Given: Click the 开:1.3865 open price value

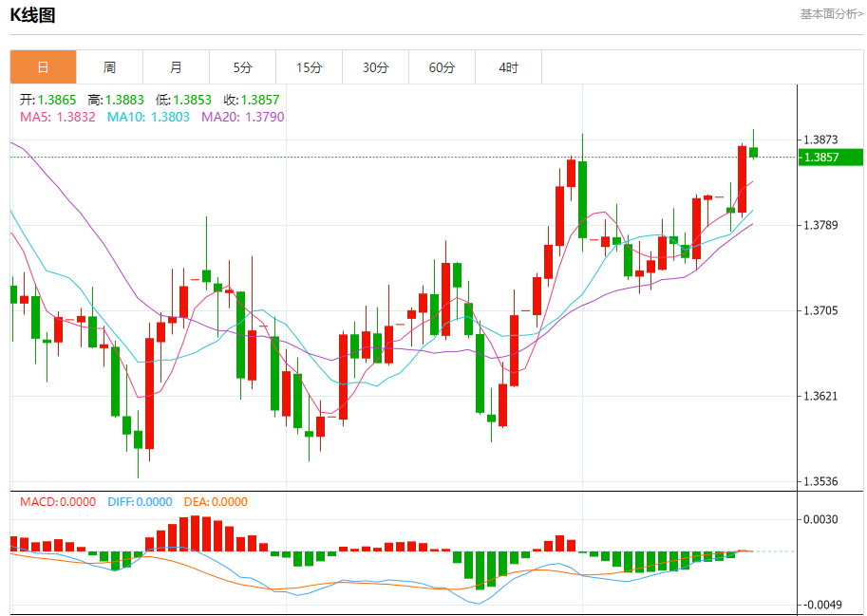Looking at the screenshot, I should tap(48, 100).
